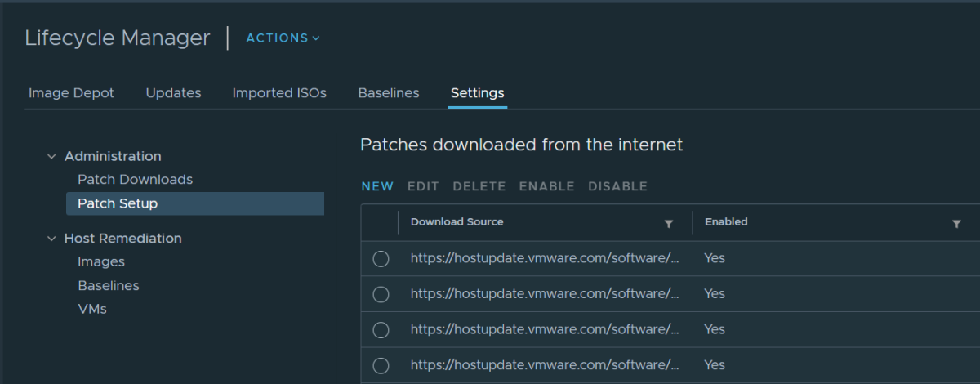The image size is (980, 384).
Task: Open Baselines under Host Remediation
Action: pyautogui.click(x=109, y=285)
